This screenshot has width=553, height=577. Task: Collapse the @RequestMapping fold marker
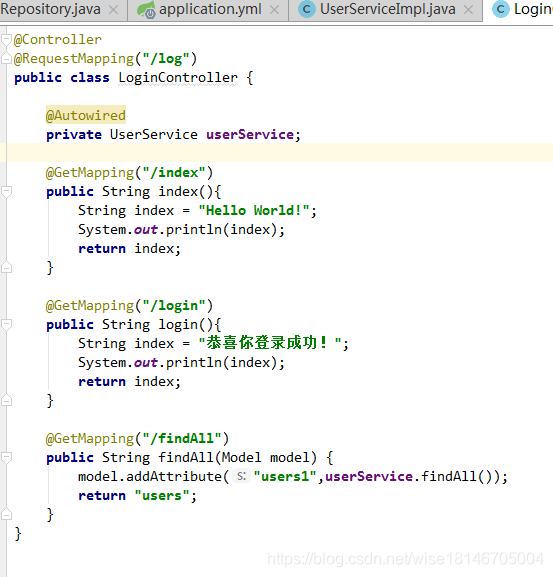click(6, 59)
